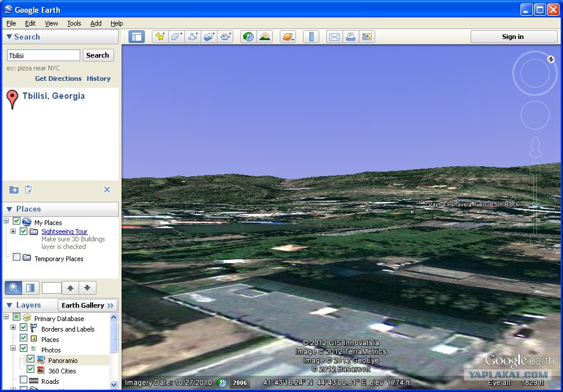Expand the Sightseeing Tour folder

tap(13, 231)
